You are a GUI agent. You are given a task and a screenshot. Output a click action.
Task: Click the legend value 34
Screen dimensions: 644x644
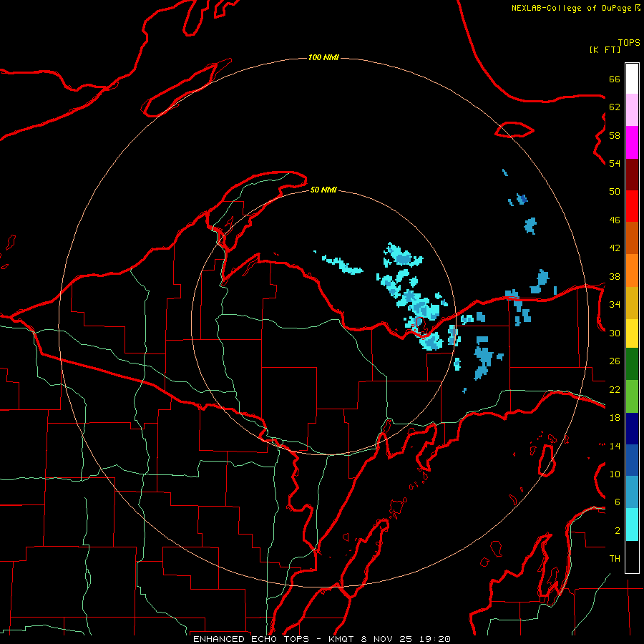615,305
